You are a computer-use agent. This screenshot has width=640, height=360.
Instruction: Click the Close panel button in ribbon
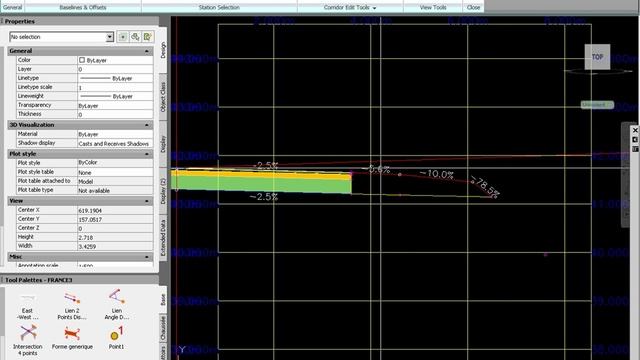pos(473,7)
